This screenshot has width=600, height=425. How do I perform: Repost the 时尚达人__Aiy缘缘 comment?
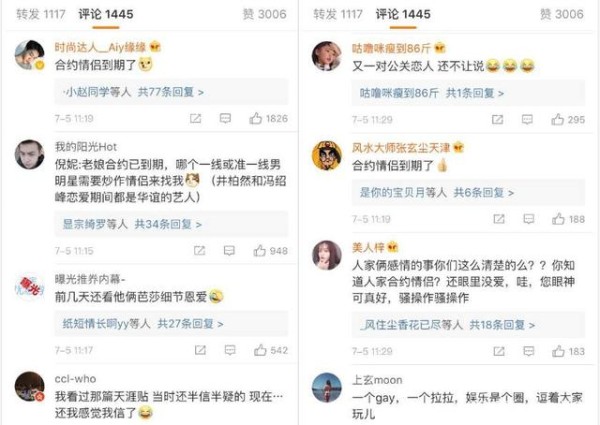(x=196, y=119)
